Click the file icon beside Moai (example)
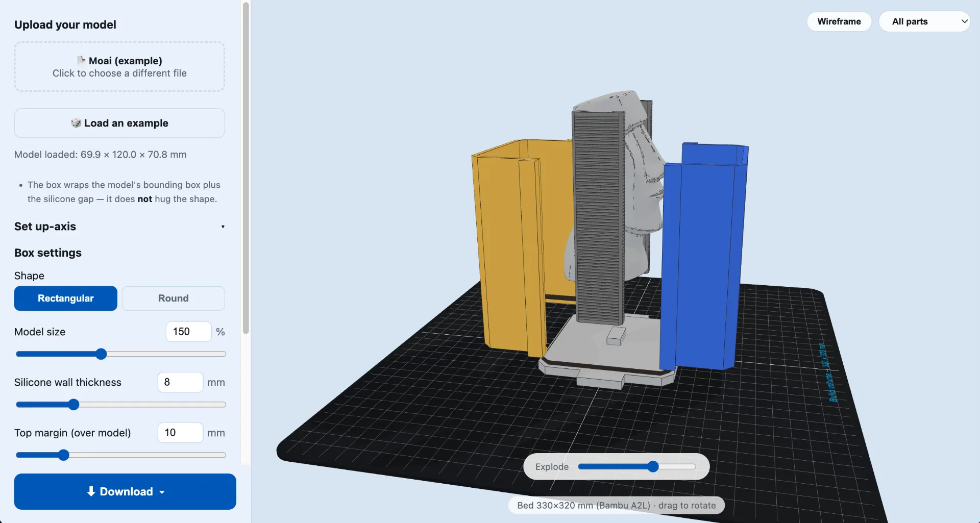The image size is (980, 523). 81,60
